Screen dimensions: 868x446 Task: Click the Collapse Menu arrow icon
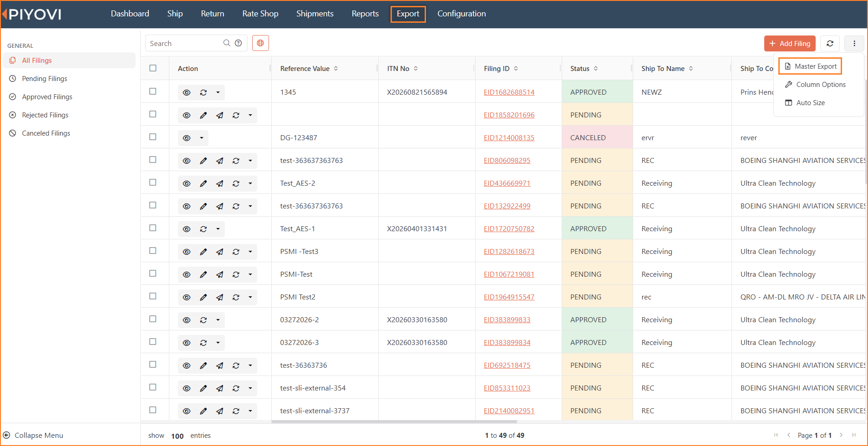pyautogui.click(x=7, y=436)
